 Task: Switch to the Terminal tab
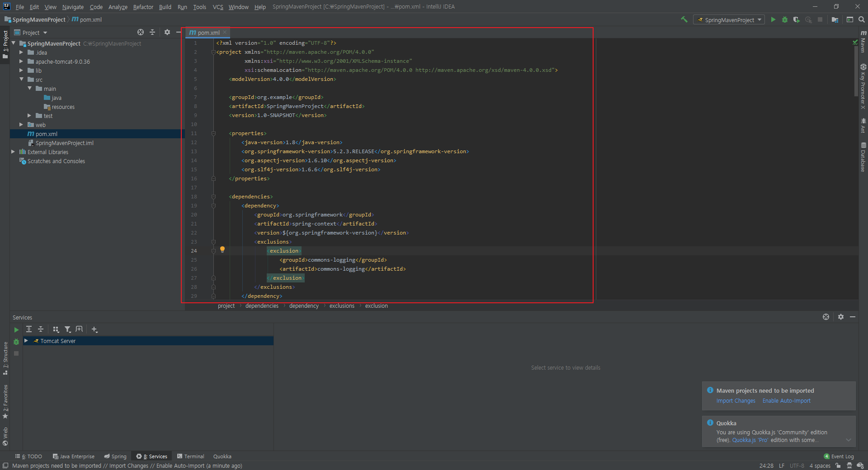point(190,456)
